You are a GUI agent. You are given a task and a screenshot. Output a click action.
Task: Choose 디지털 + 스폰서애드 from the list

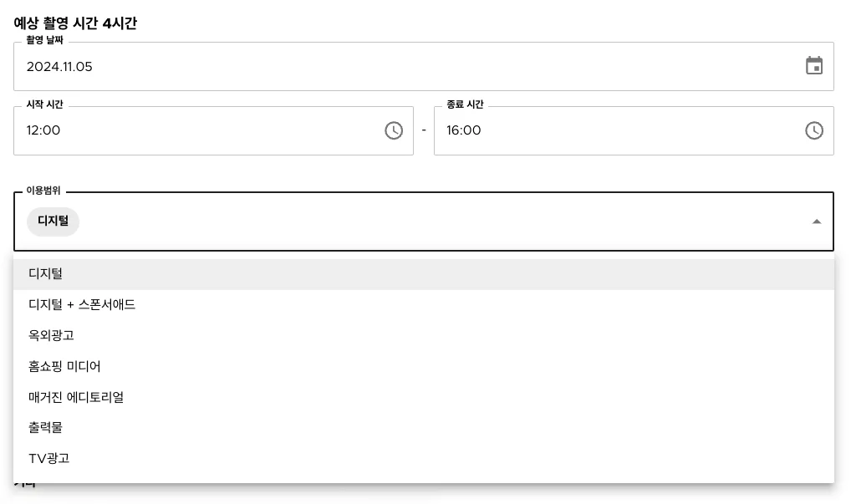[x=82, y=305]
